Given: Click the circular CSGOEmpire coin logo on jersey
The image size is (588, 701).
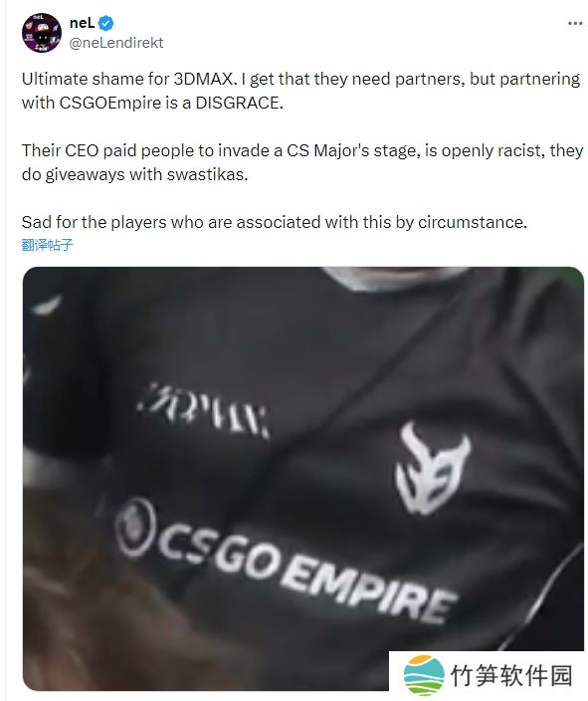Looking at the screenshot, I should (135, 527).
